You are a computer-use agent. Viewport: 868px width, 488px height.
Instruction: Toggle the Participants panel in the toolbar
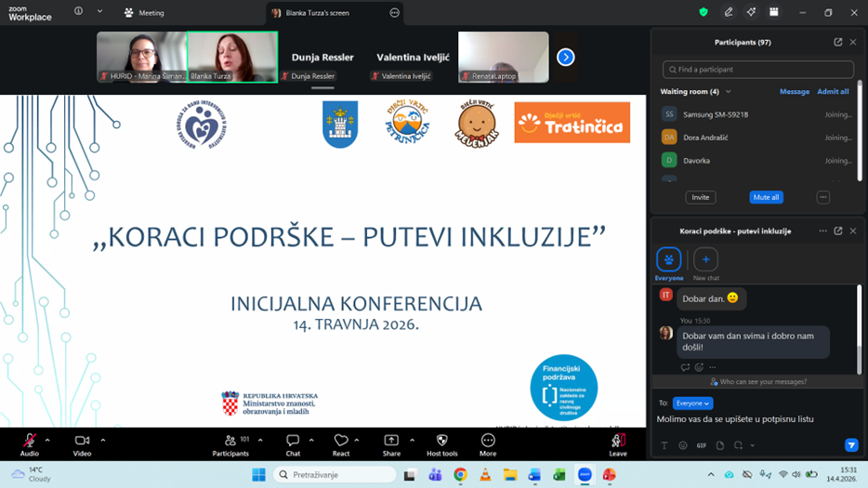[230, 441]
